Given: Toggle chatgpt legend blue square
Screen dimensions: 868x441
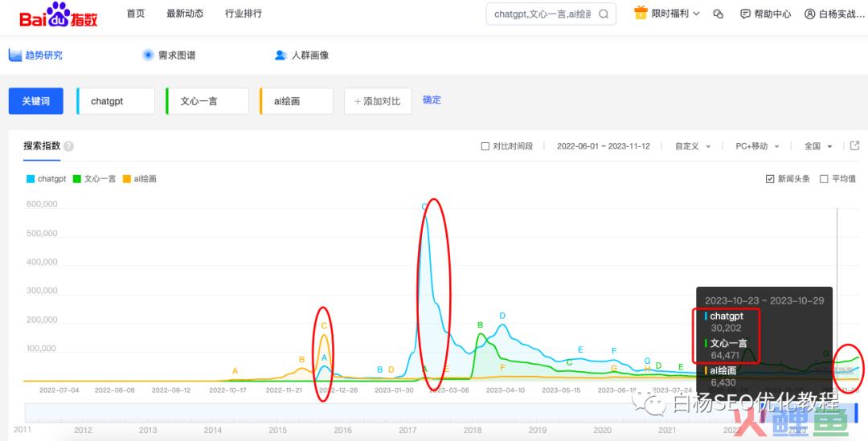Looking at the screenshot, I should (x=31, y=178).
